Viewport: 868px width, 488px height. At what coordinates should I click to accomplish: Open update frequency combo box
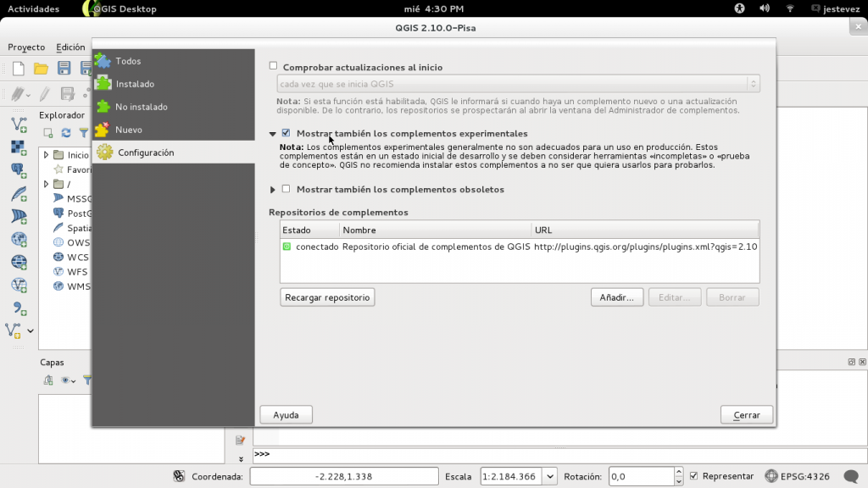[x=518, y=84]
